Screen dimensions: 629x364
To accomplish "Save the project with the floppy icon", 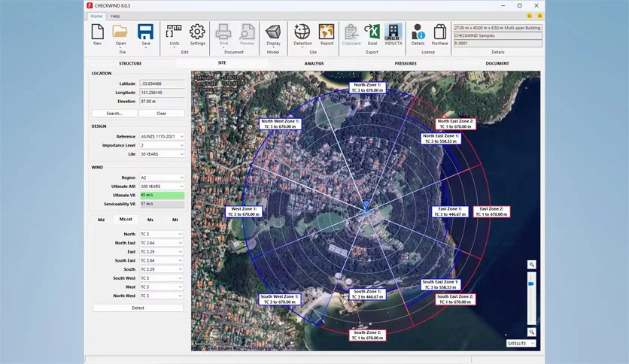I will tap(146, 35).
